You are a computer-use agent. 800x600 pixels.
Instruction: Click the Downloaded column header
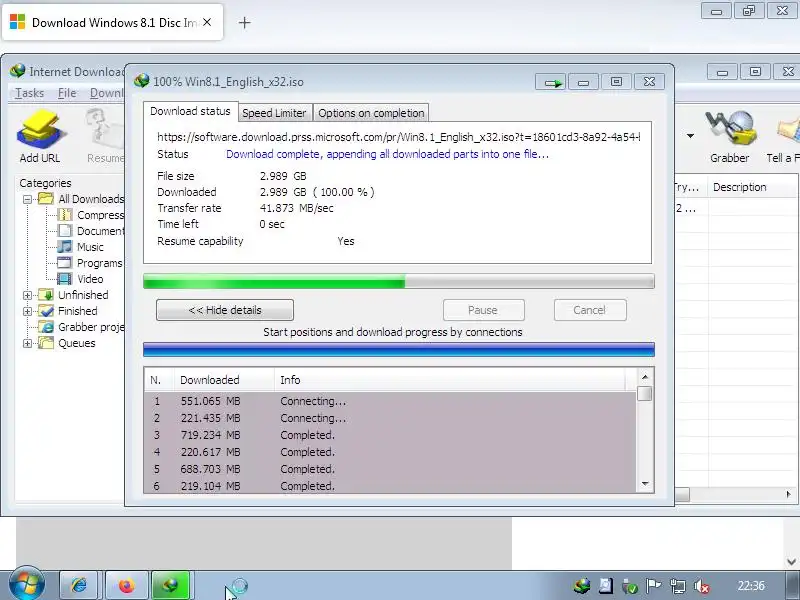[224, 380]
